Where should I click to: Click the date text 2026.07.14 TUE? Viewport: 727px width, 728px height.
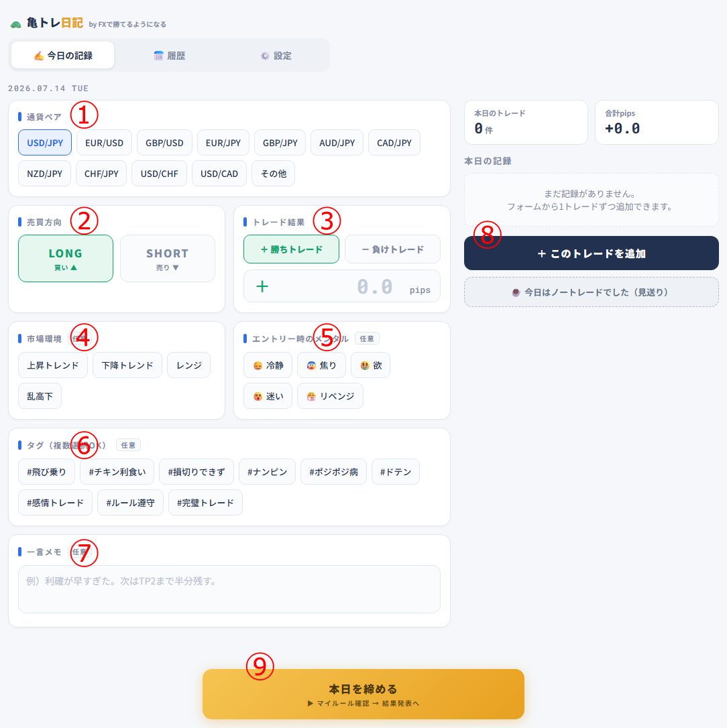tap(48, 88)
